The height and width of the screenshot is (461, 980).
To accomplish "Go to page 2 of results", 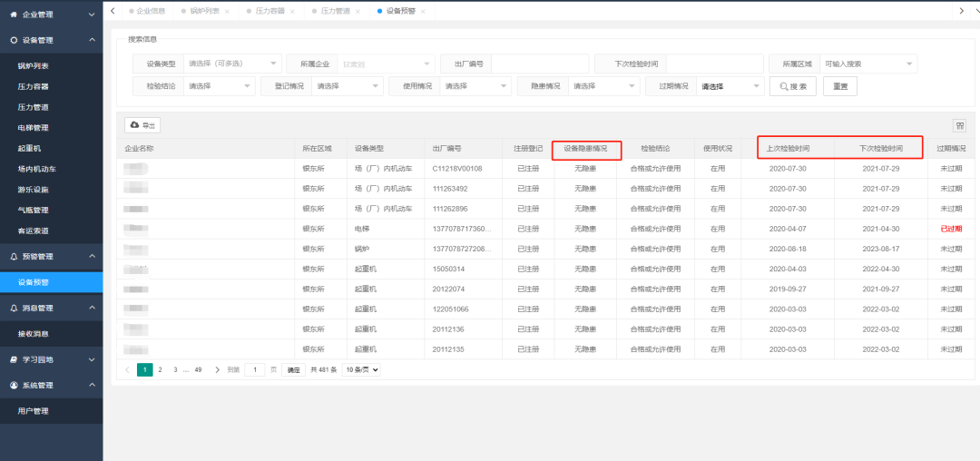I will coord(160,370).
